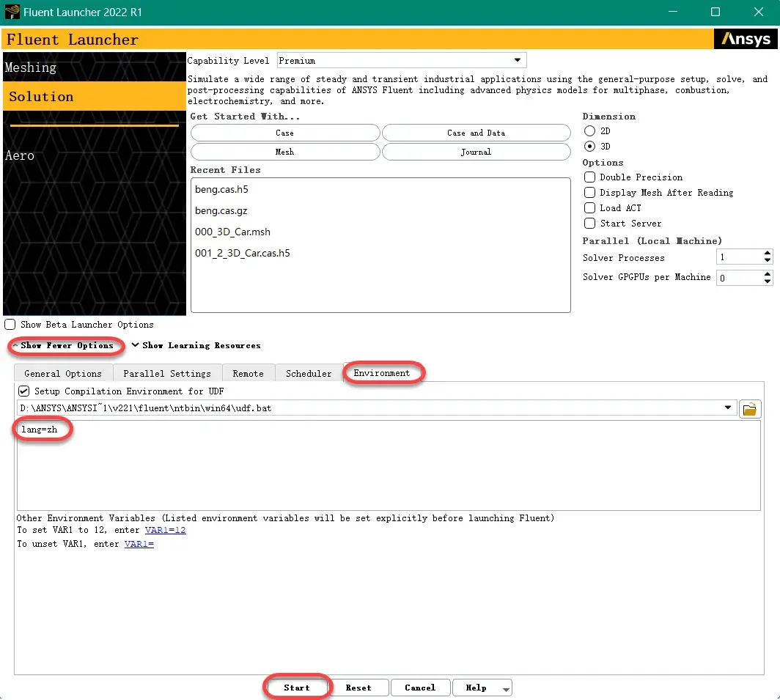Open the Parallel Settings tab

click(167, 374)
